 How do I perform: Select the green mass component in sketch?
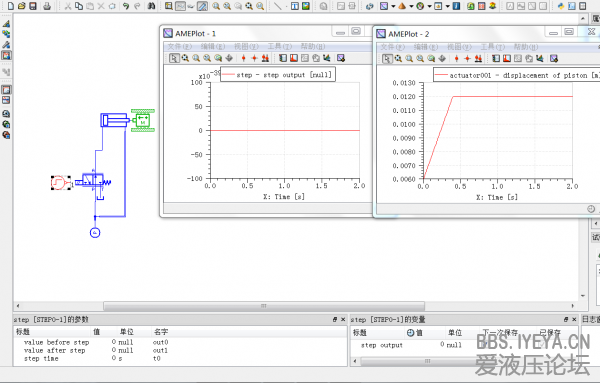[x=143, y=120]
